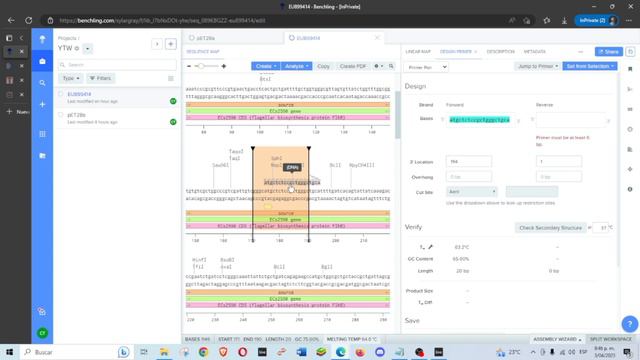This screenshot has height=360, width=640.
Task: Open the green user avatar at sidebar bottom
Action: tap(42, 333)
